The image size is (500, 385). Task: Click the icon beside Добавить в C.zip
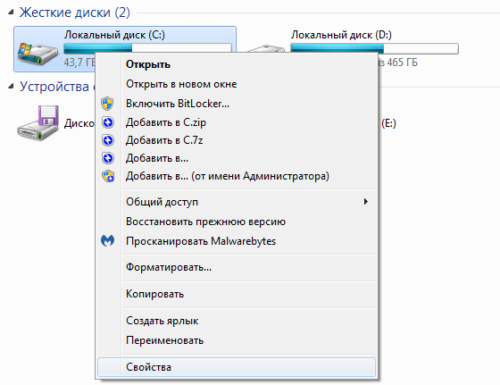point(108,122)
